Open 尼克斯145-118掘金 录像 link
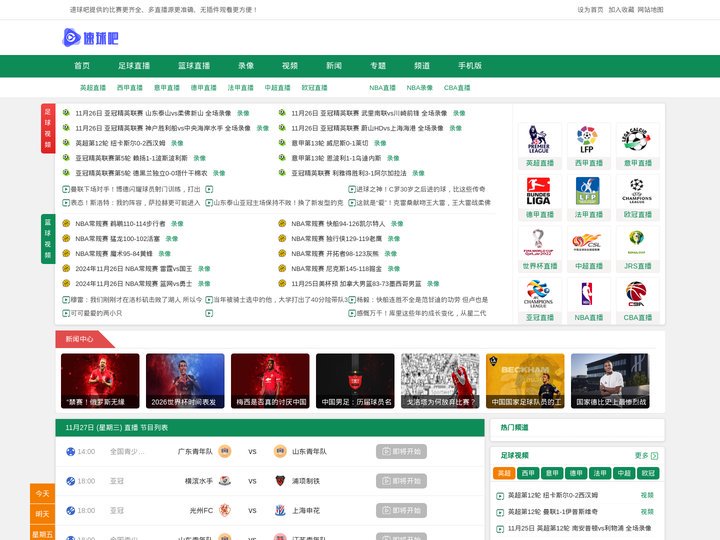This screenshot has width=720, height=540. point(394,269)
